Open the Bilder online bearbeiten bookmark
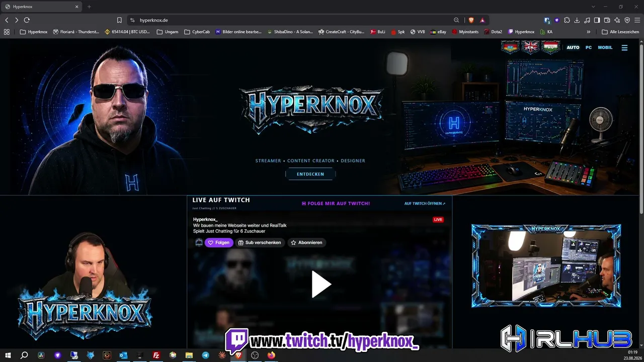This screenshot has height=362, width=644. pyautogui.click(x=238, y=32)
